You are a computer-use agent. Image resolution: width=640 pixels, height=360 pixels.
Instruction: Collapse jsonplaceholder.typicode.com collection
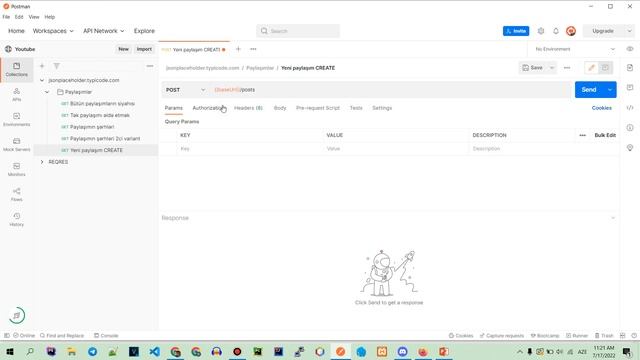[42, 80]
